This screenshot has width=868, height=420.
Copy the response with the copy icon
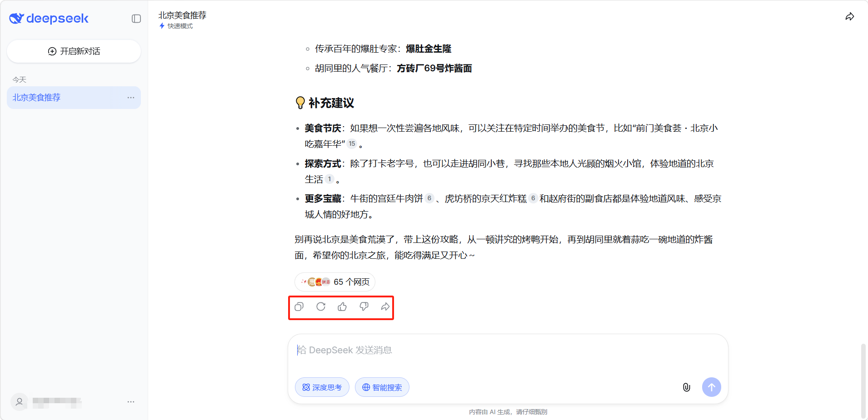point(299,307)
